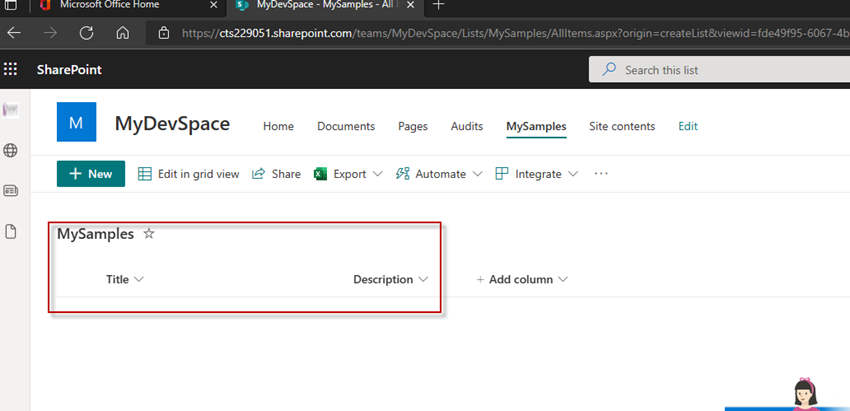Click the SharePoint brand link
Image resolution: width=850 pixels, height=411 pixels.
point(69,70)
